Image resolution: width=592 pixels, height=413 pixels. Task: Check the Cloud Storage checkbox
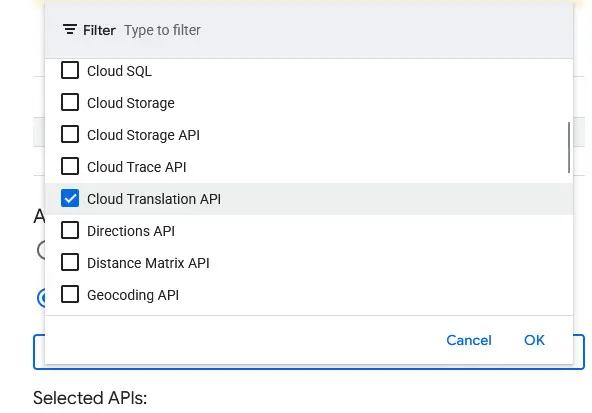[70, 102]
